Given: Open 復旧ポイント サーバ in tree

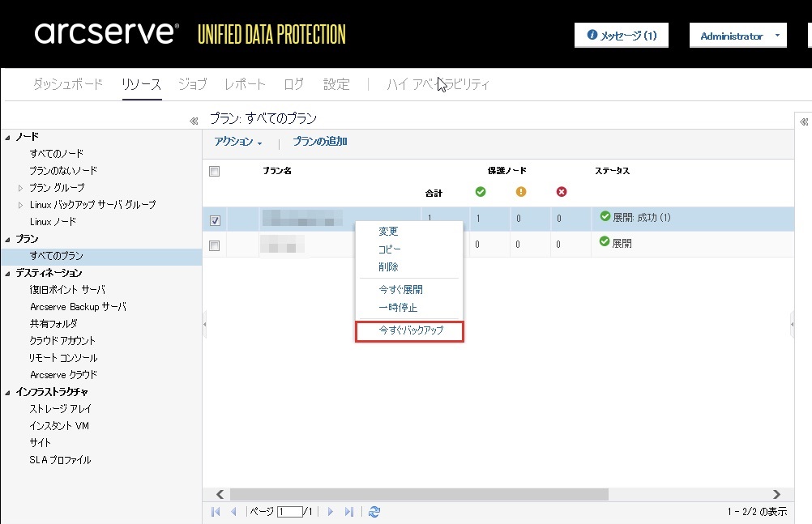Looking at the screenshot, I should [x=67, y=290].
